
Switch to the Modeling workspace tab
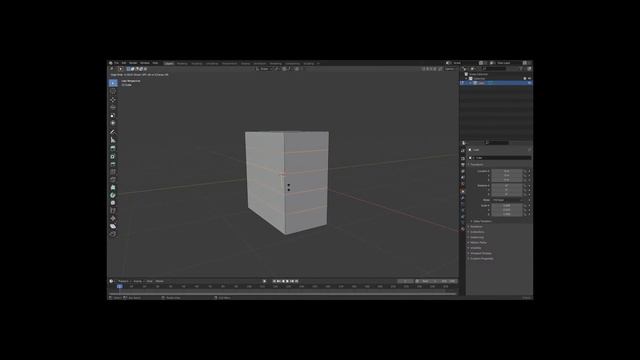(x=182, y=64)
